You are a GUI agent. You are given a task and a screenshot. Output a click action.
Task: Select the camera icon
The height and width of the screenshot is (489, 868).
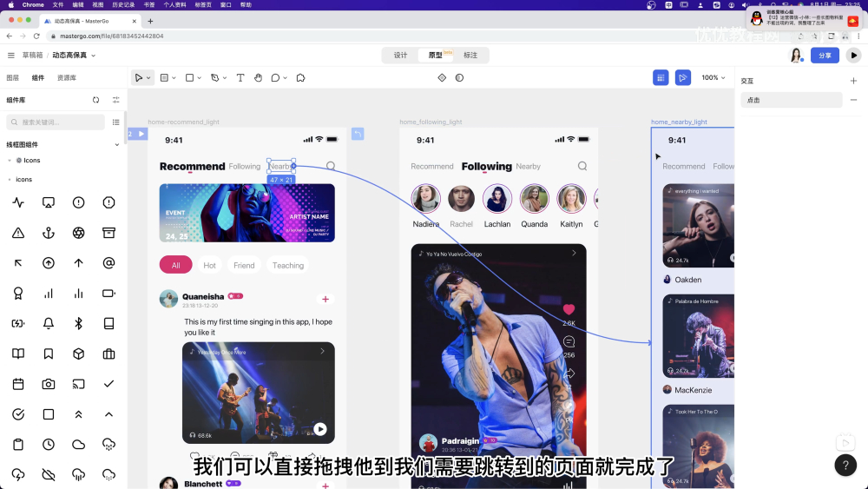pyautogui.click(x=49, y=384)
